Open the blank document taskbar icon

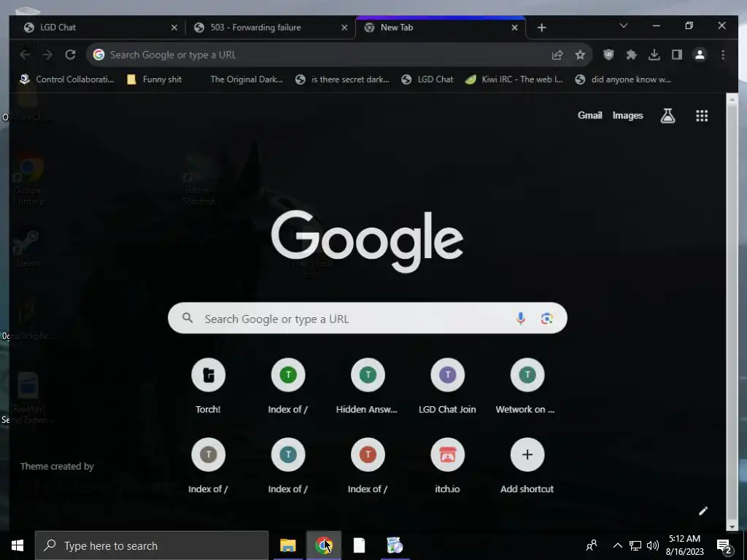tap(359, 545)
